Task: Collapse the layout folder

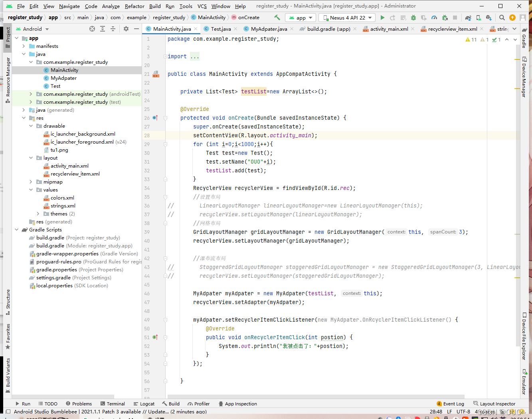Action: pyautogui.click(x=31, y=158)
